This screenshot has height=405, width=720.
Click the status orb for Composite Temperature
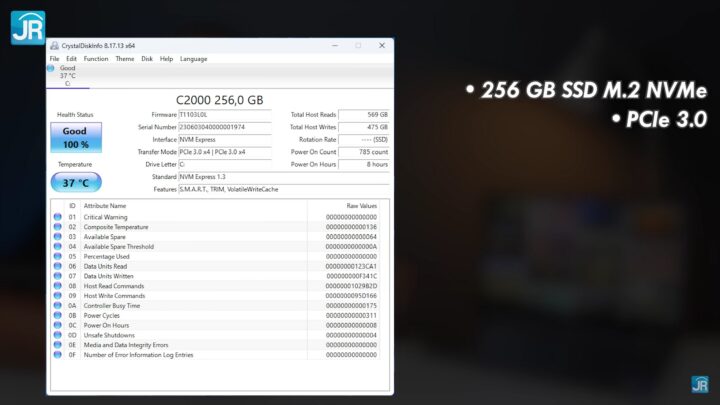click(x=57, y=227)
